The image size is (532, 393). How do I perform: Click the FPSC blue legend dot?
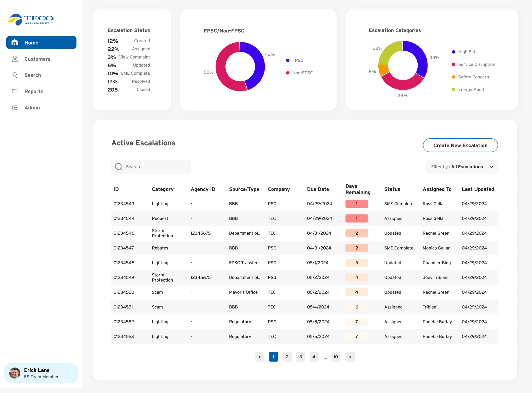point(288,60)
